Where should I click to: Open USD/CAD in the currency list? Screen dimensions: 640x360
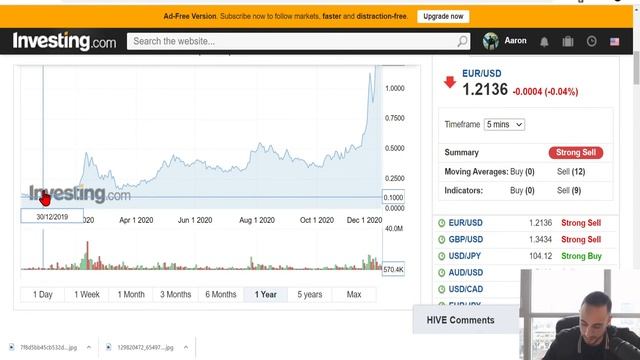[466, 289]
